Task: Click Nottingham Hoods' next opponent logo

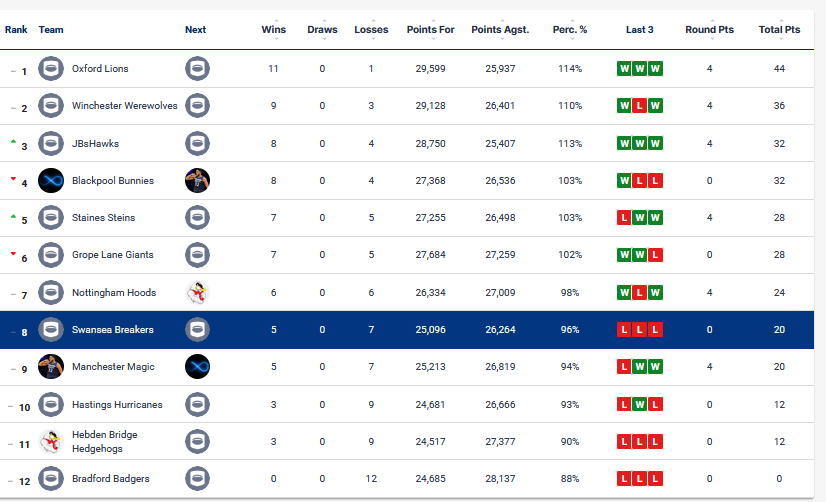Action: coord(197,292)
